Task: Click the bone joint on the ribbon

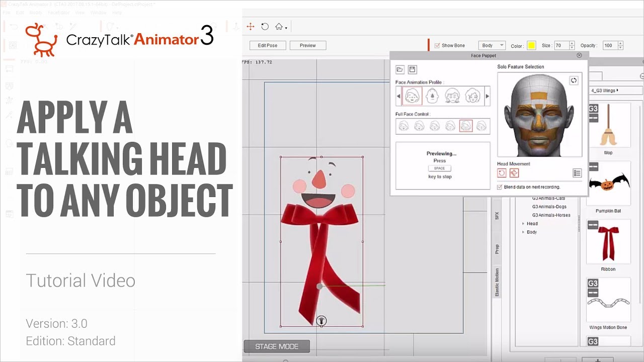Action: point(319,286)
